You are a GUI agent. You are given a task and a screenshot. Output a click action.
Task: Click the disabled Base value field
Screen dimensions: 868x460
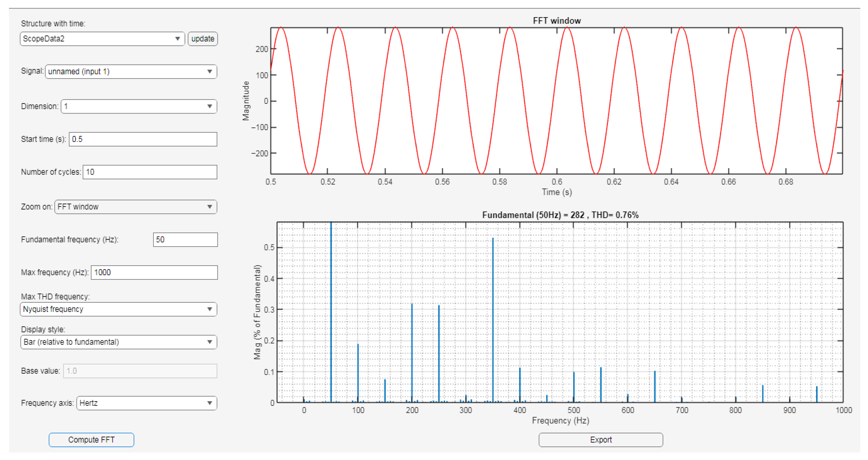140,371
